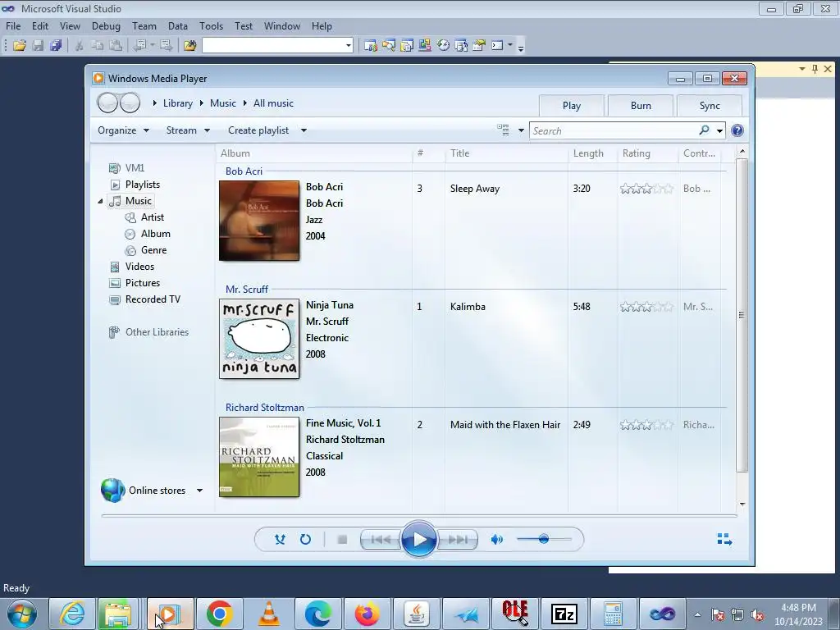
Task: Open Google Chrome from the taskbar
Action: (219, 614)
